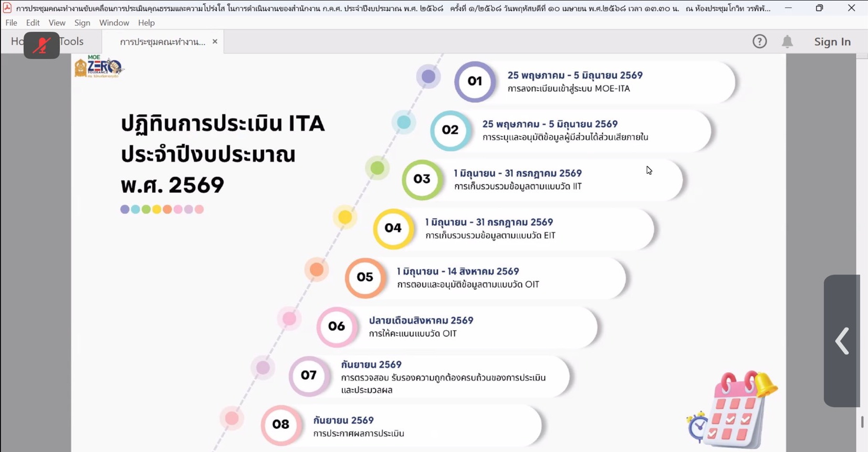Click the 05 step circle

(364, 277)
